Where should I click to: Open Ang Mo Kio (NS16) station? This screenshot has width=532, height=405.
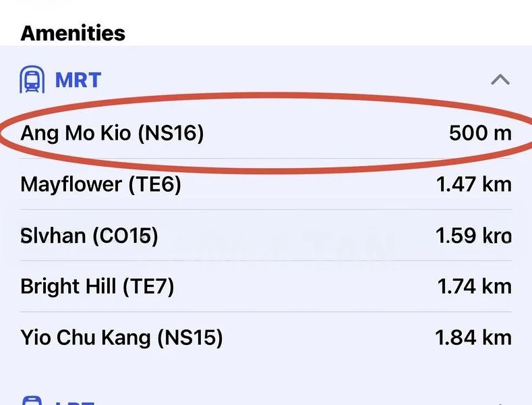coord(112,133)
